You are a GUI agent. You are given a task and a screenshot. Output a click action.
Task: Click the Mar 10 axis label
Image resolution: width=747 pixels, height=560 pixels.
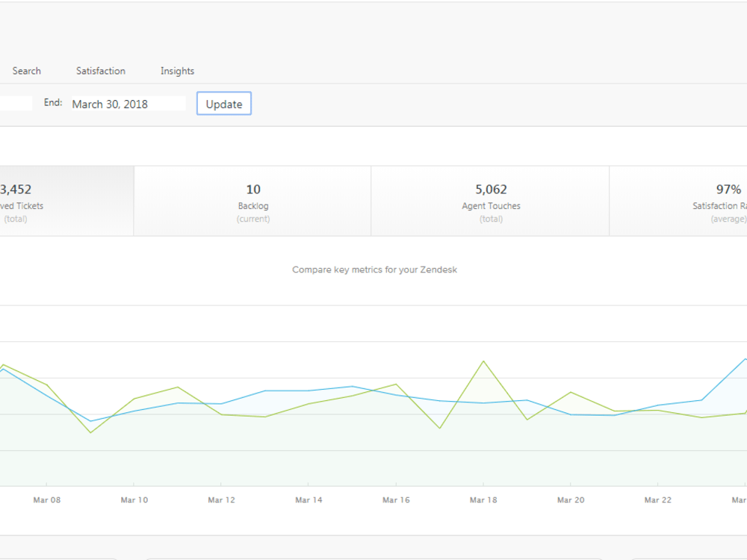134,500
